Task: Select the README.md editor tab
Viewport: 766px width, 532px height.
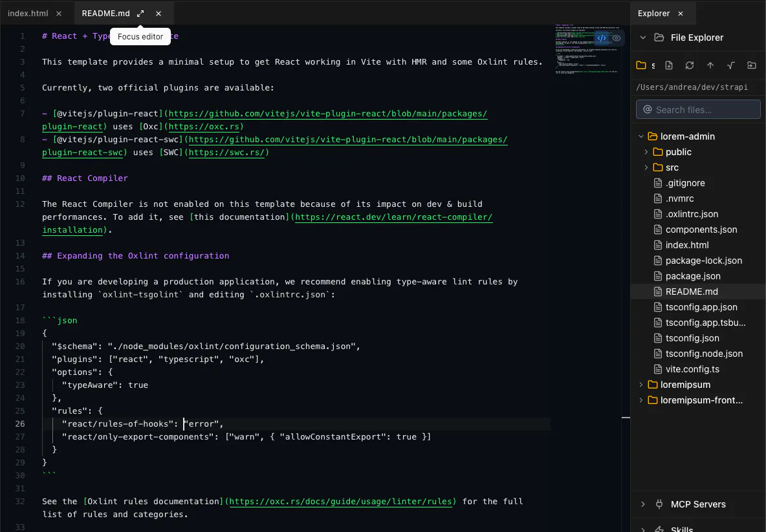Action: [x=106, y=14]
